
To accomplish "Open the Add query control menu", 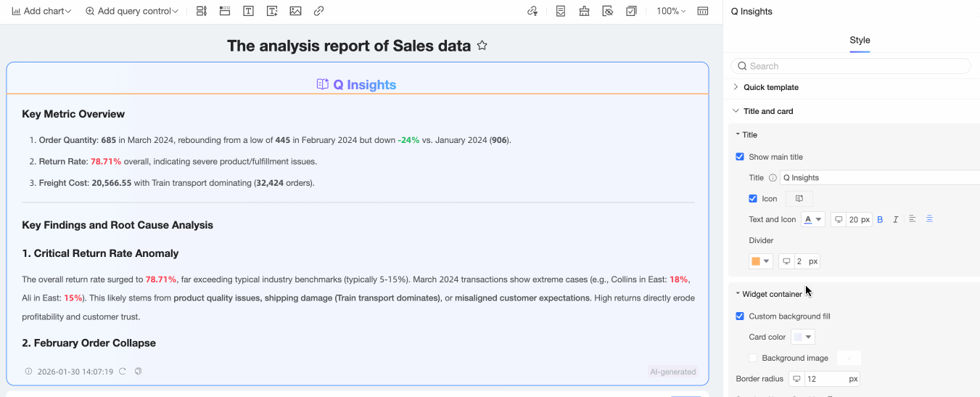I will pyautogui.click(x=132, y=11).
